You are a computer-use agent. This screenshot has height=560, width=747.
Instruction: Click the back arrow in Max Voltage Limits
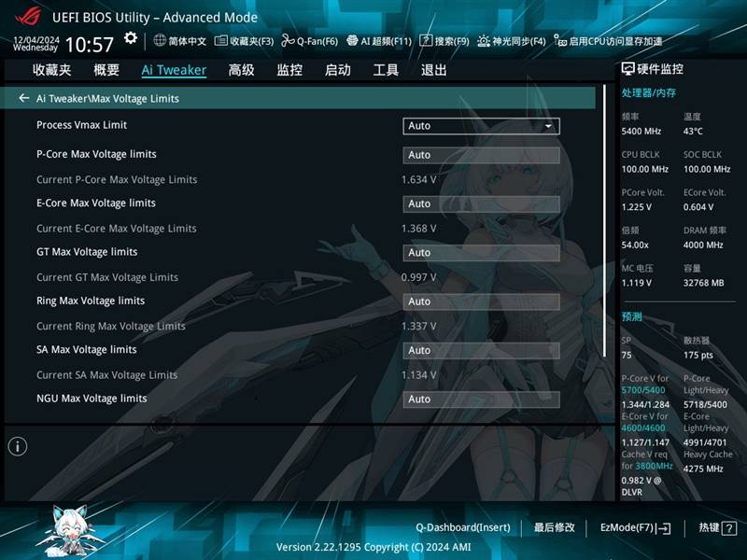coord(24,98)
